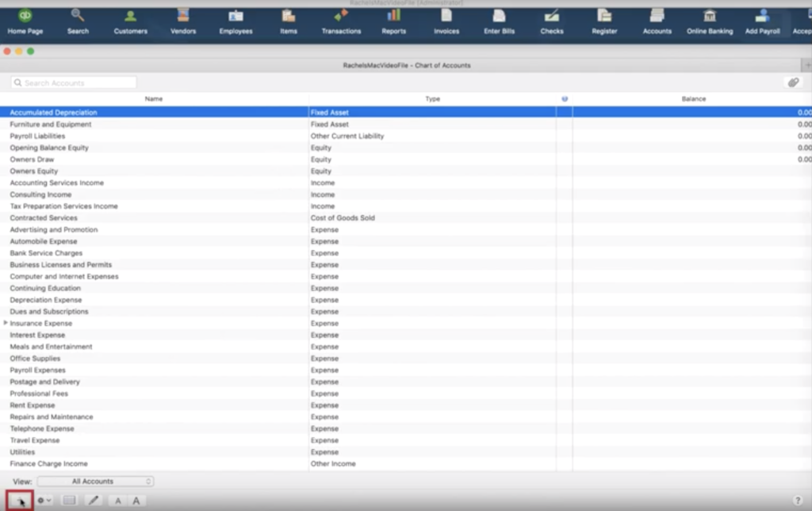Image resolution: width=812 pixels, height=511 pixels.
Task: Select Repairs and Maintenance account
Action: [x=406, y=417]
